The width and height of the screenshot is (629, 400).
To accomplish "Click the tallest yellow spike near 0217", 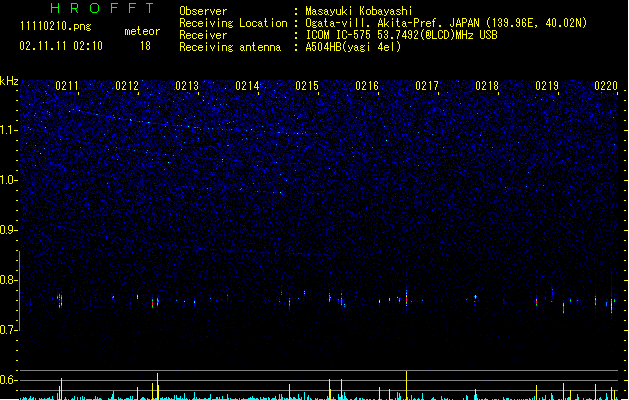I will tap(406, 385).
